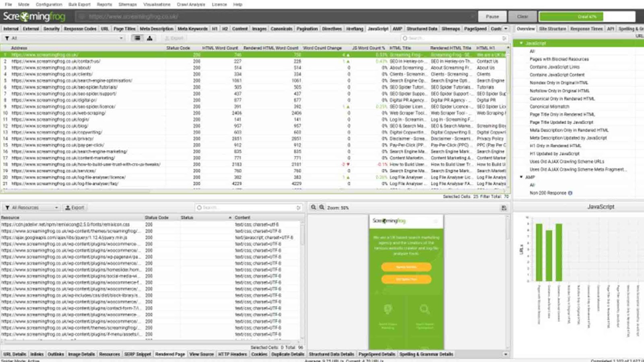Screen dimensions: 644x362
Task: Open the Configuration menu
Action: click(49, 4)
